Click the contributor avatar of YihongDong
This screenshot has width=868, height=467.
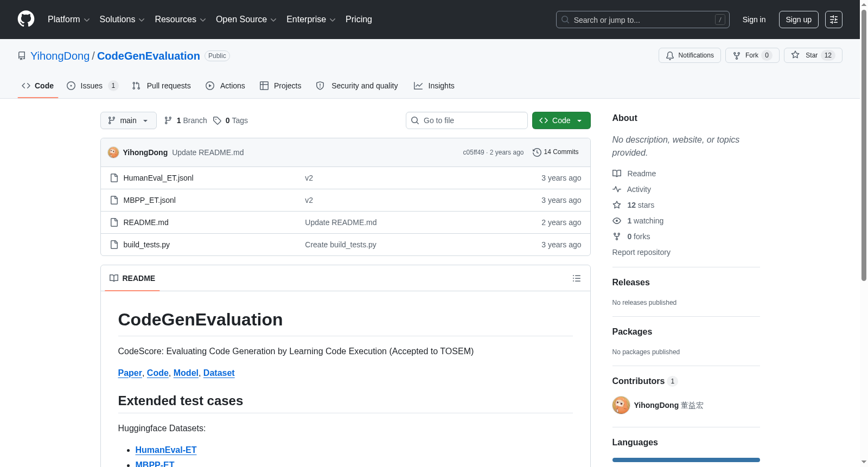click(x=621, y=405)
